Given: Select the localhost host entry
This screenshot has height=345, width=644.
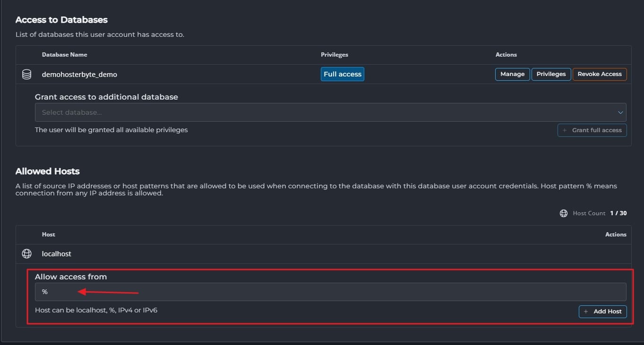Looking at the screenshot, I should pyautogui.click(x=57, y=254).
